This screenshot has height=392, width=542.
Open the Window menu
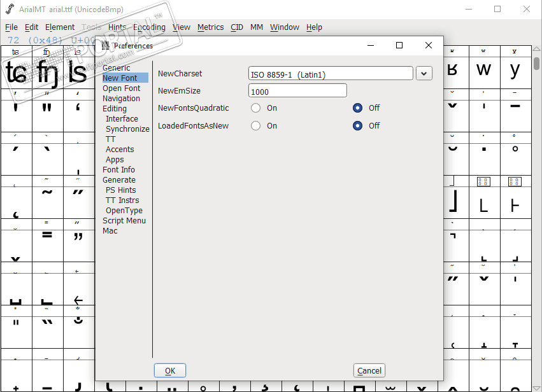[x=285, y=27]
